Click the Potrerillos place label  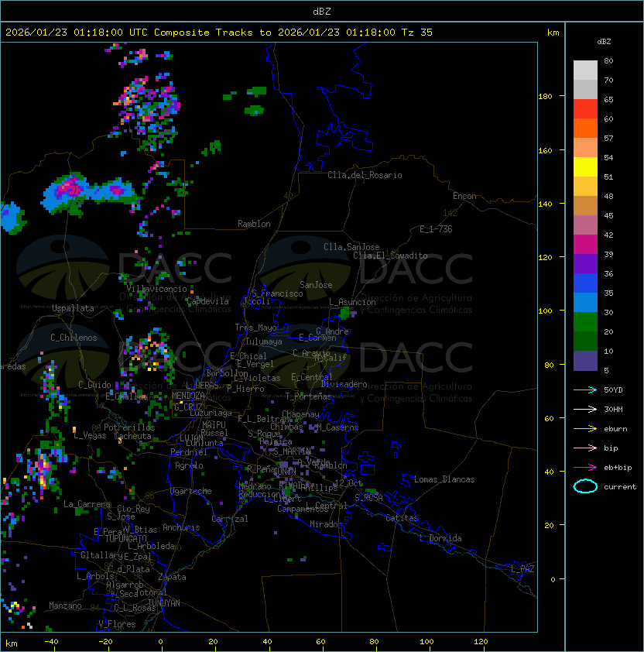(129, 427)
